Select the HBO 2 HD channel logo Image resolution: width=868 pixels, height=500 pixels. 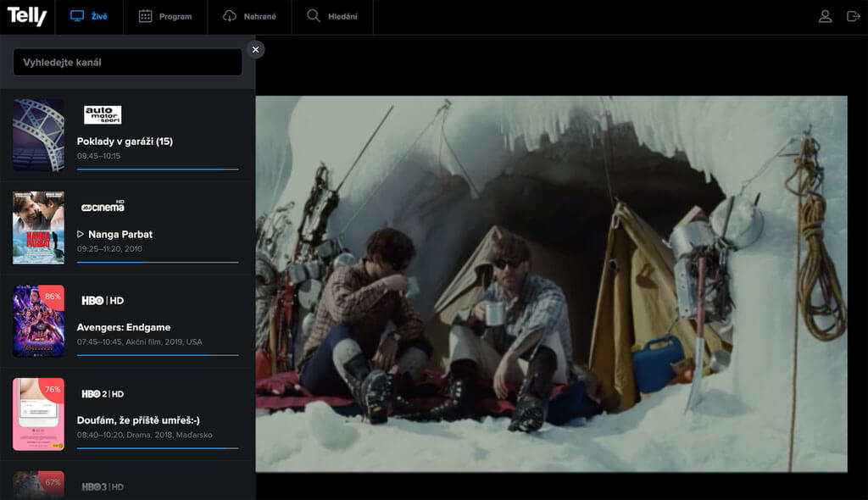point(103,394)
